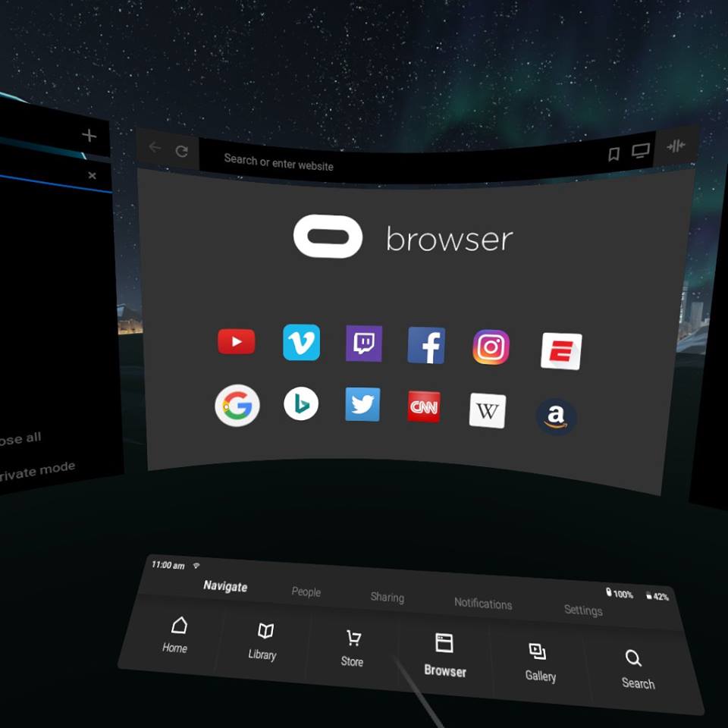The width and height of the screenshot is (728, 728).
Task: Click the resize window icon beside address bar
Action: [x=676, y=146]
